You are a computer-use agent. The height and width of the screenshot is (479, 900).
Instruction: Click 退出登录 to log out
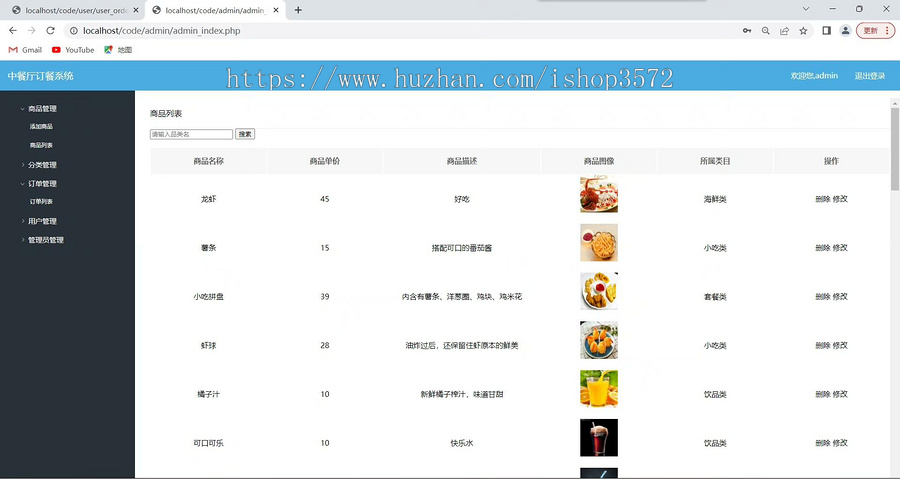870,76
